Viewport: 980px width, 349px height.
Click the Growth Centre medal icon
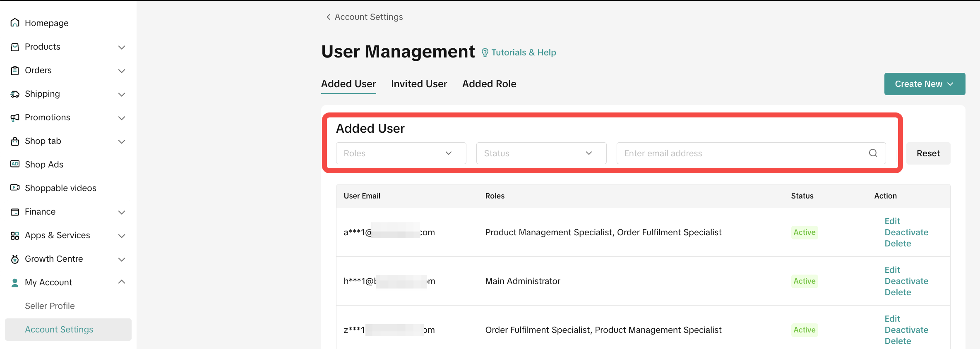click(x=15, y=259)
